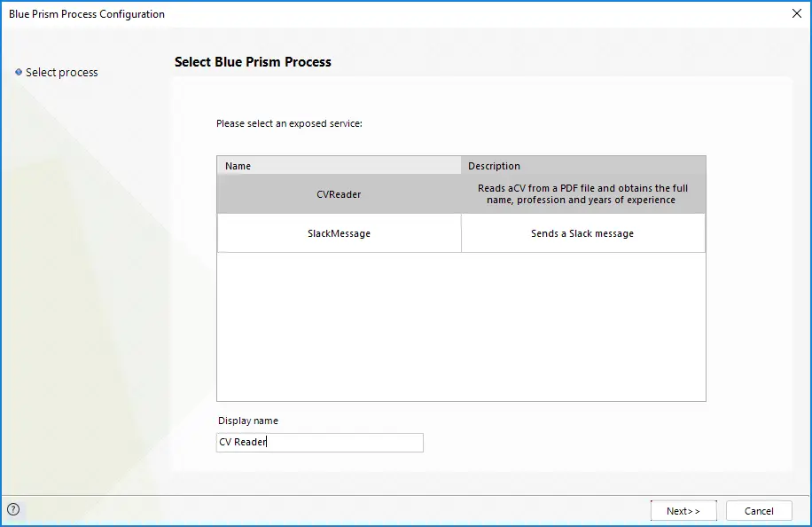Sort by the Name column header

pyautogui.click(x=340, y=166)
